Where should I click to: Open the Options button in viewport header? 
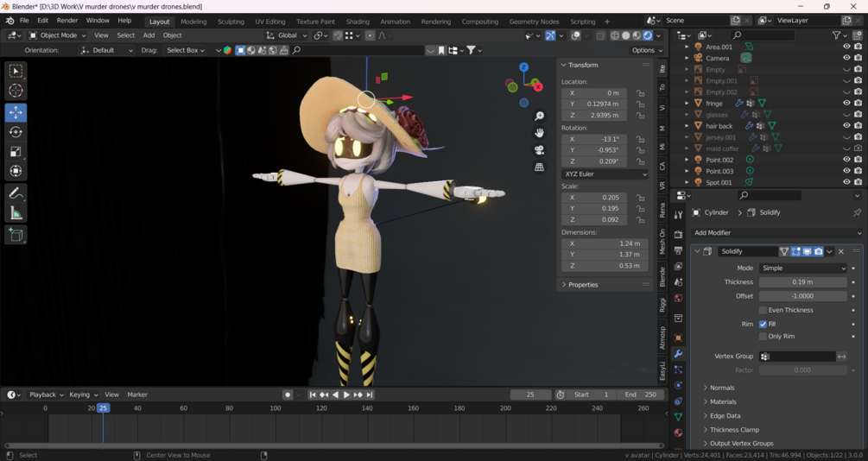pos(647,50)
